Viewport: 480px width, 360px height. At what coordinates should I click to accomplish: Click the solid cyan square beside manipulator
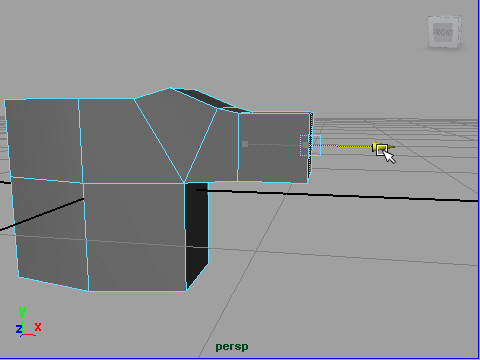point(316,145)
